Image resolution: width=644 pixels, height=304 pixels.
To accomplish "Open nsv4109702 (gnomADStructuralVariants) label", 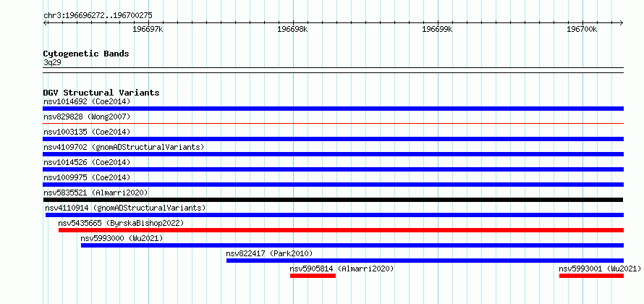I will (124, 147).
